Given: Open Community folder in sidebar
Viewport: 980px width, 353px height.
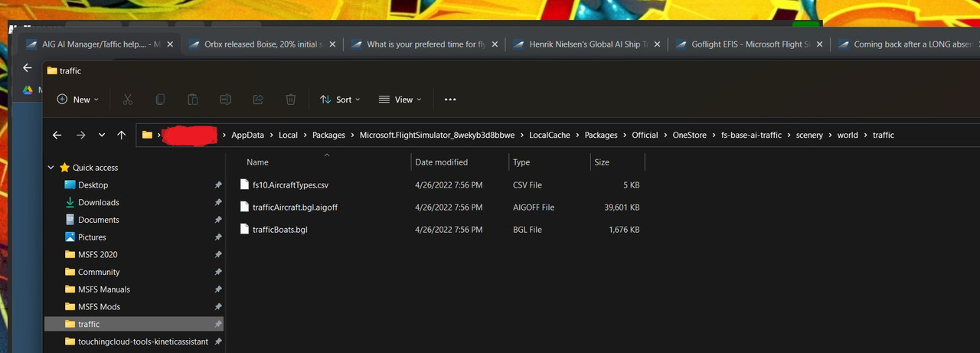Looking at the screenshot, I should (99, 272).
